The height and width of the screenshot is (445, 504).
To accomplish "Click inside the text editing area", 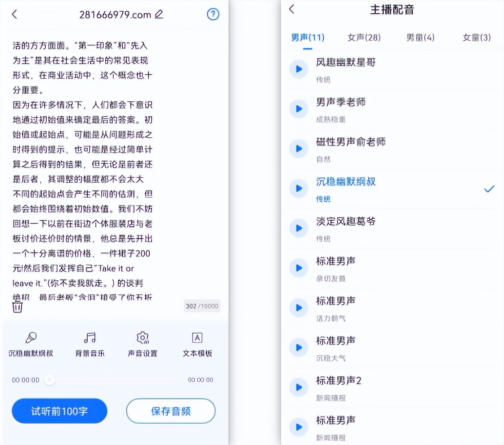I will click(113, 161).
